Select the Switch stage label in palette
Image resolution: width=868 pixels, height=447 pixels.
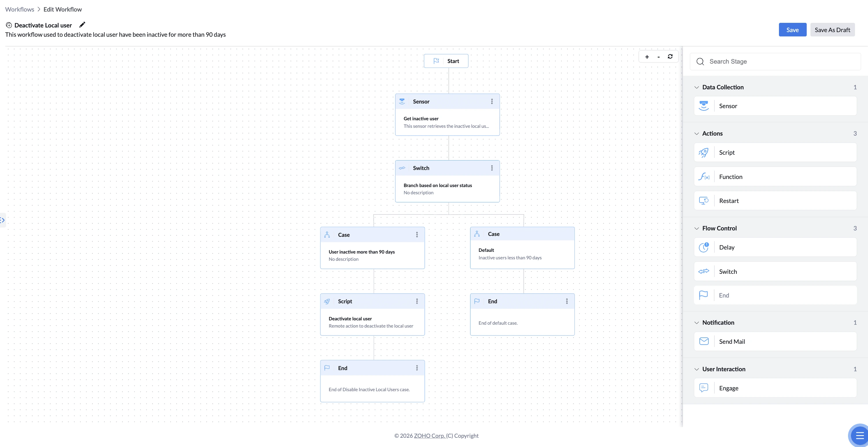pyautogui.click(x=728, y=271)
